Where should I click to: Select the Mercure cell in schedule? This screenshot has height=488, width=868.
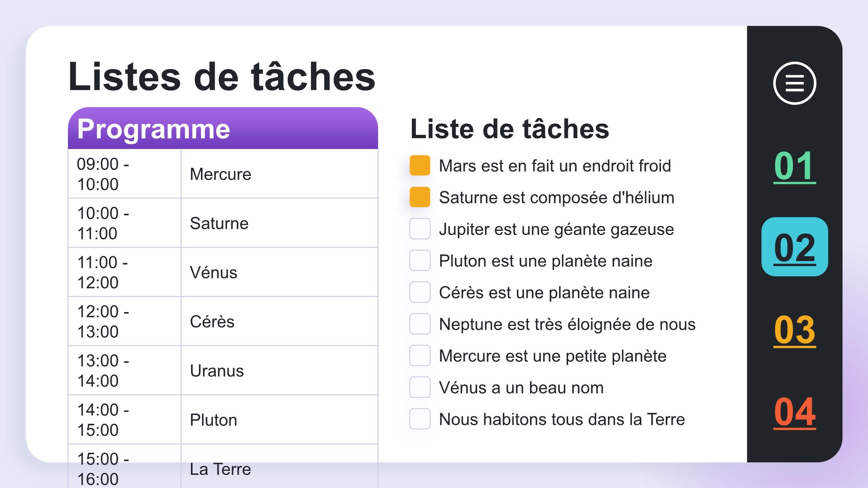(279, 174)
